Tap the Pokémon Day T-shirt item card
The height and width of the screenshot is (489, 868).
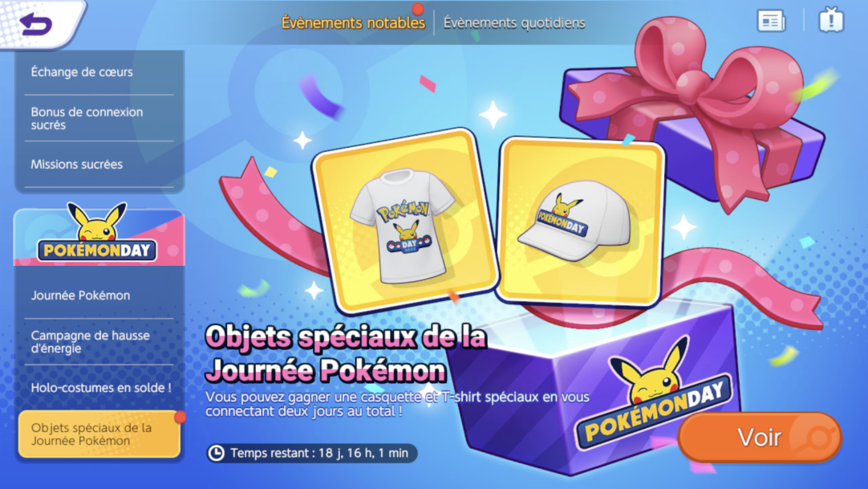[404, 222]
